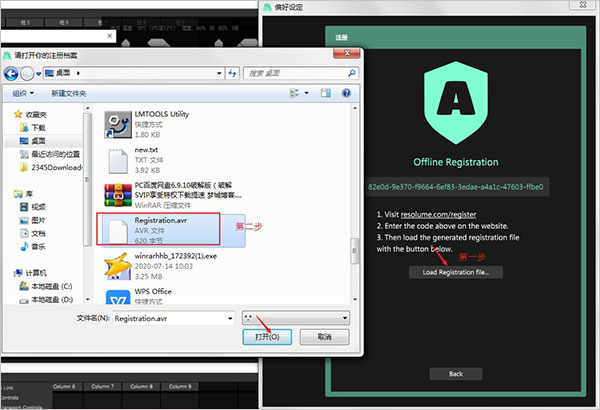
Task: Click the Arena shield logo
Action: coord(456,103)
